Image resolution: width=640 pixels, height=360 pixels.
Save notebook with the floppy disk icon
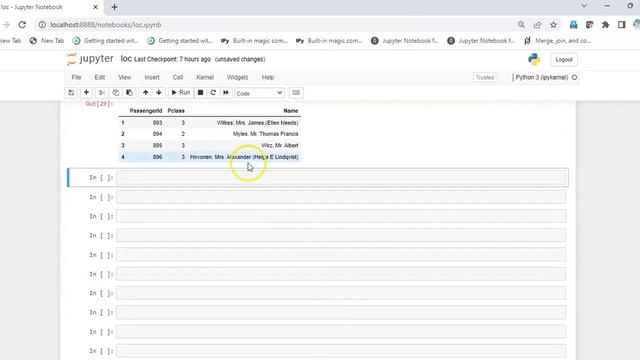point(71,93)
